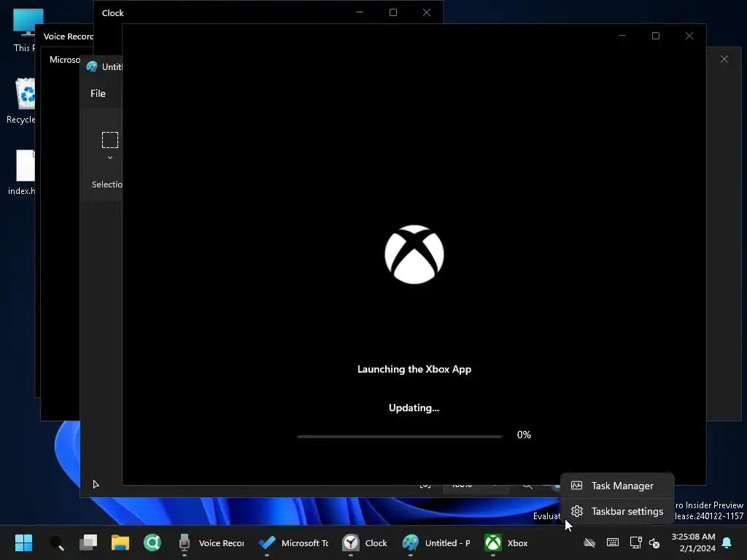
Task: Close the window behind Xbox on right
Action: point(724,59)
